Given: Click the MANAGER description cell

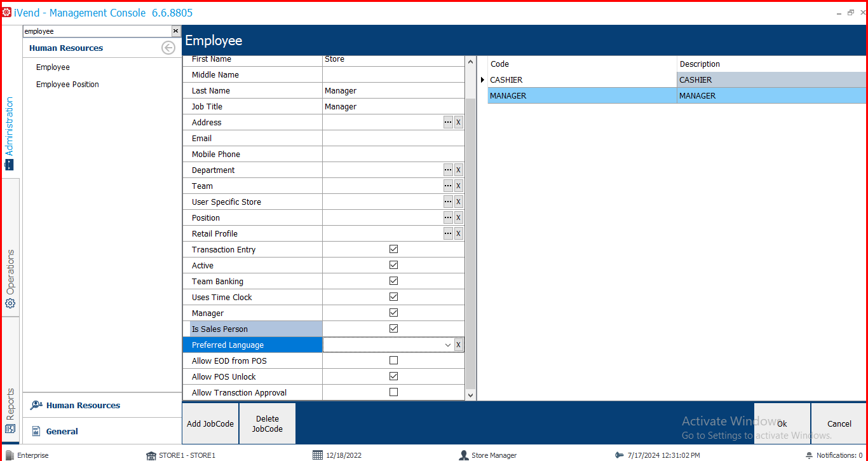Looking at the screenshot, I should [x=771, y=95].
